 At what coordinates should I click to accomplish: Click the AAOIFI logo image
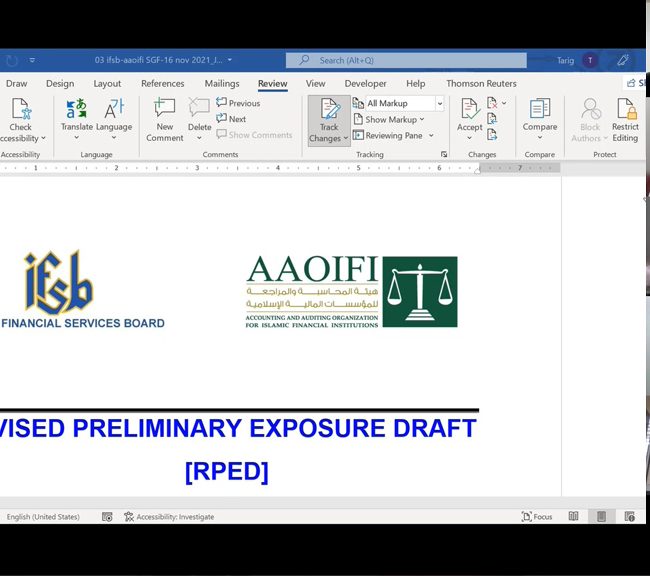352,292
